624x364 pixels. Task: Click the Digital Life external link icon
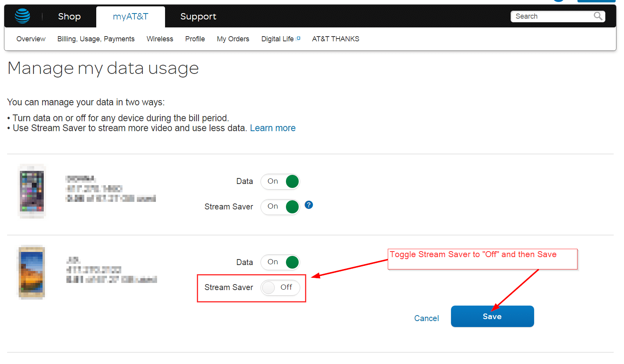(x=298, y=39)
